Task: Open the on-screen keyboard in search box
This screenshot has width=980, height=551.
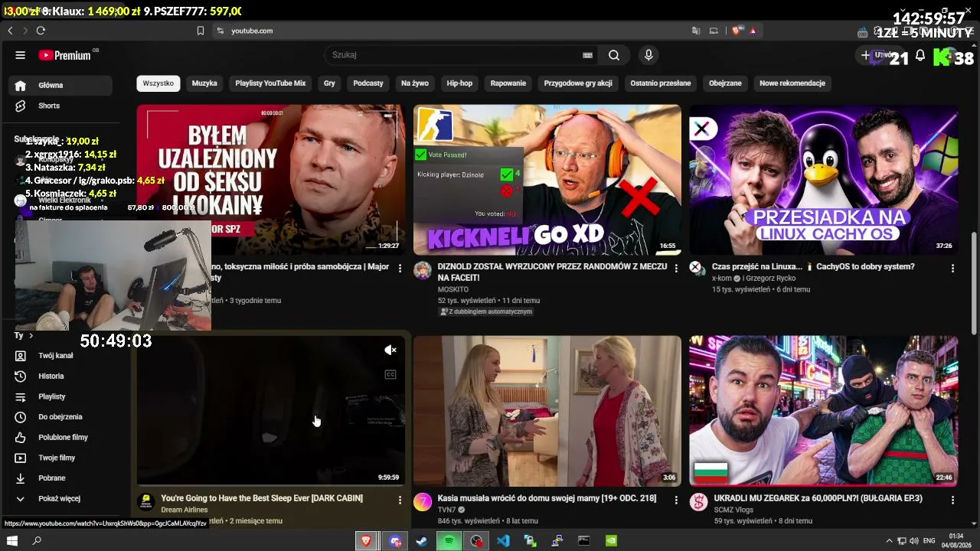Action: [587, 55]
